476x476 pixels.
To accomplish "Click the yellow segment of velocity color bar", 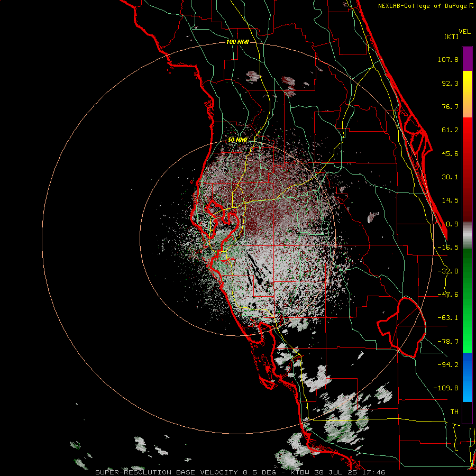I will click(x=467, y=94).
